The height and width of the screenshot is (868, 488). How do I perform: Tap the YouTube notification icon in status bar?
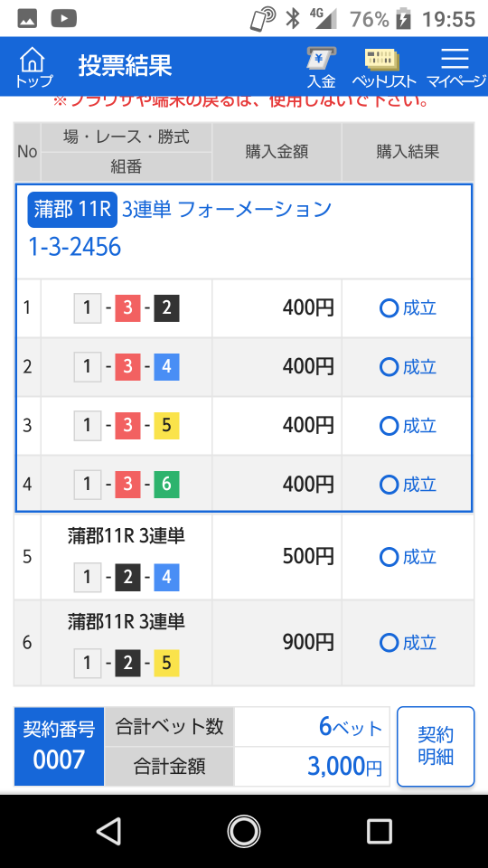click(x=63, y=18)
